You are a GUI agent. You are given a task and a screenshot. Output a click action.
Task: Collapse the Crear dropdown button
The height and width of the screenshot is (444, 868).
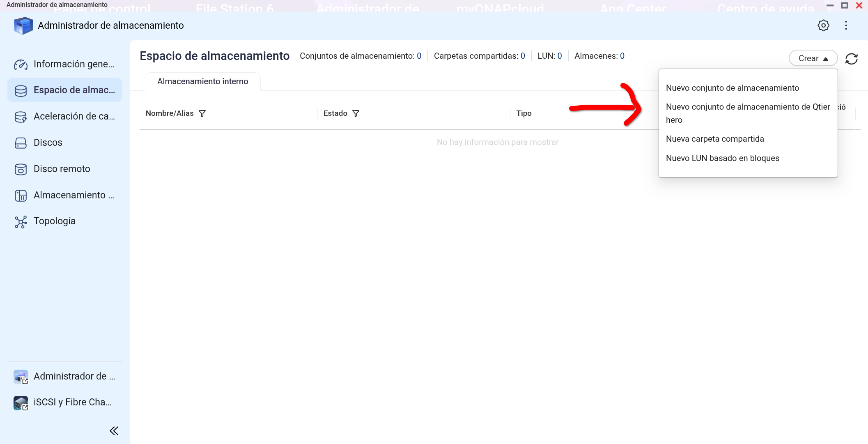click(x=813, y=58)
